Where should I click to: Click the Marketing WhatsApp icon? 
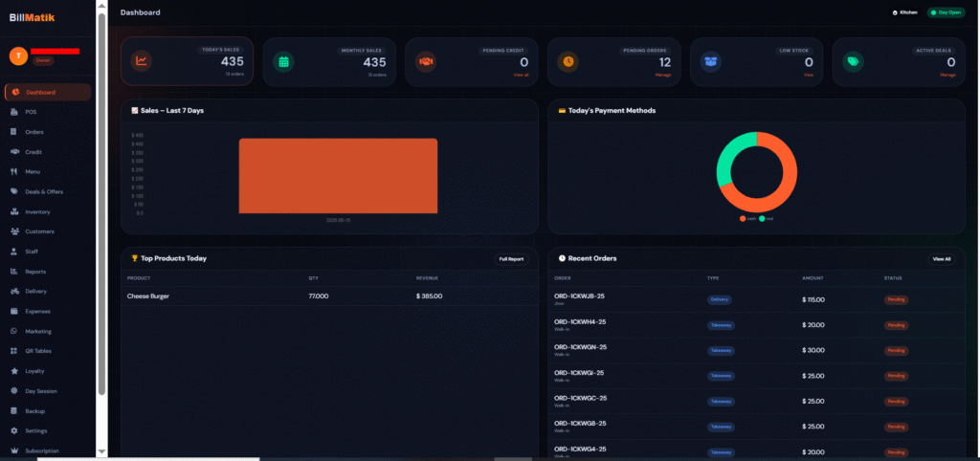(x=14, y=331)
